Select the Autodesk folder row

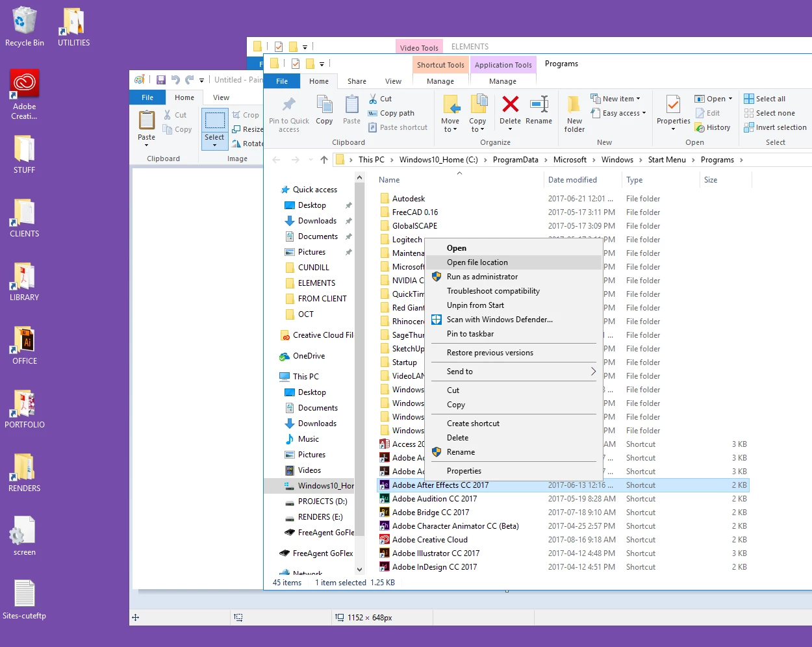pyautogui.click(x=563, y=199)
